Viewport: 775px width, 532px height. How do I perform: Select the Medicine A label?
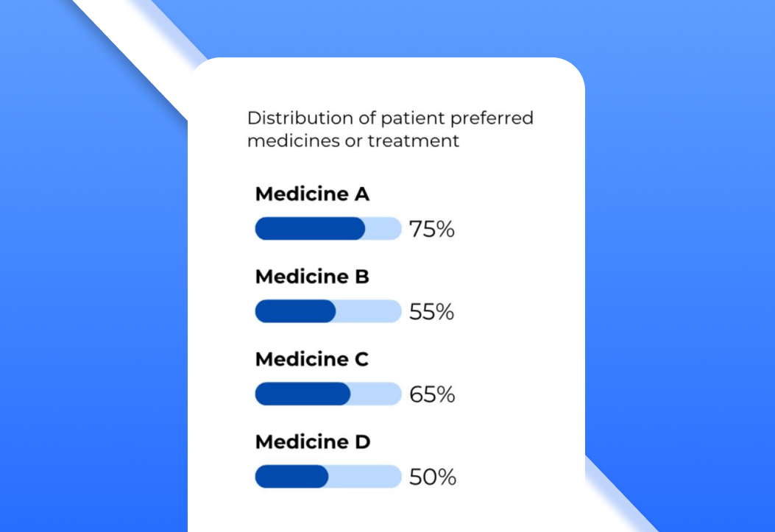(x=312, y=194)
